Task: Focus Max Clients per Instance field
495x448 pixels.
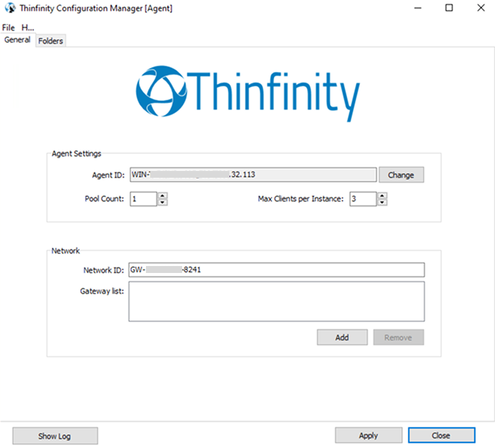Action: pyautogui.click(x=363, y=199)
